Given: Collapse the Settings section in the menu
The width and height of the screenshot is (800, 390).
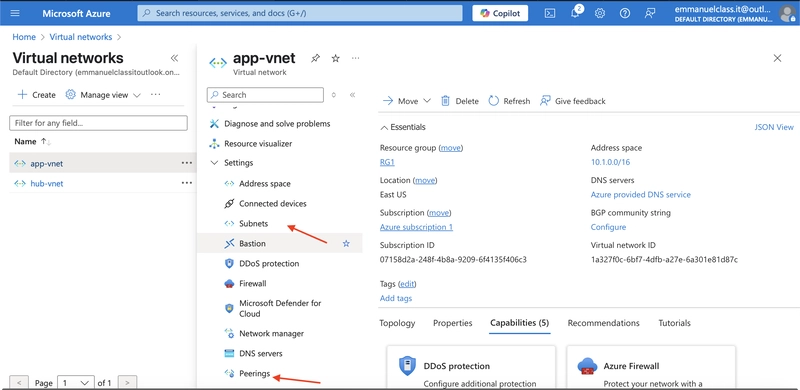Looking at the screenshot, I should tap(214, 163).
